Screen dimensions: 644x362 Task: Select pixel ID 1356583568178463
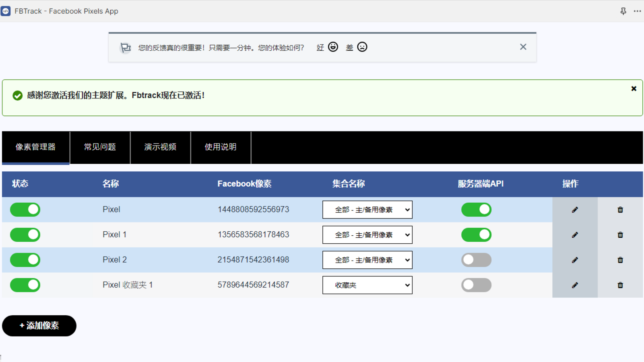click(x=253, y=234)
